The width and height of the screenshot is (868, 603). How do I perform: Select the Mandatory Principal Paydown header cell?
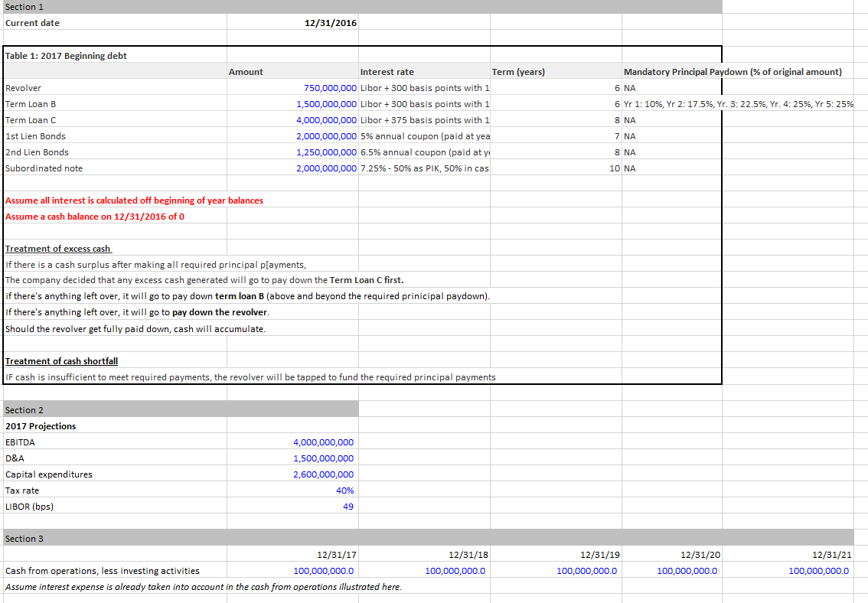[733, 72]
